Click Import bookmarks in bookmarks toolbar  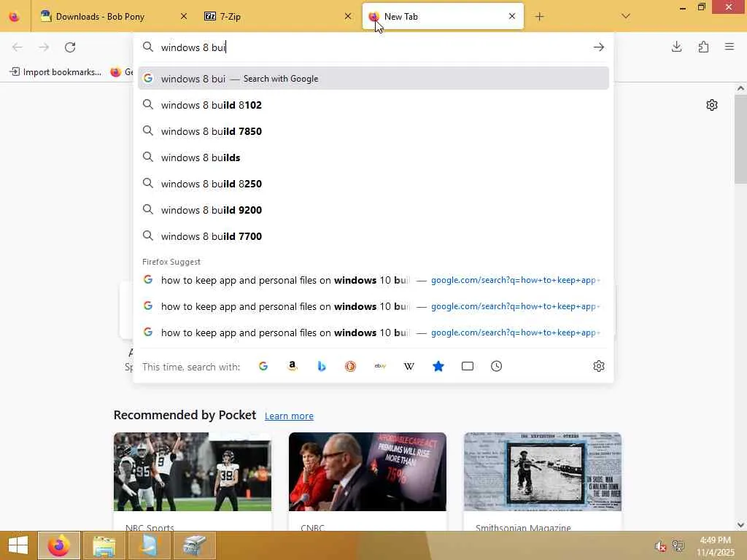point(55,72)
